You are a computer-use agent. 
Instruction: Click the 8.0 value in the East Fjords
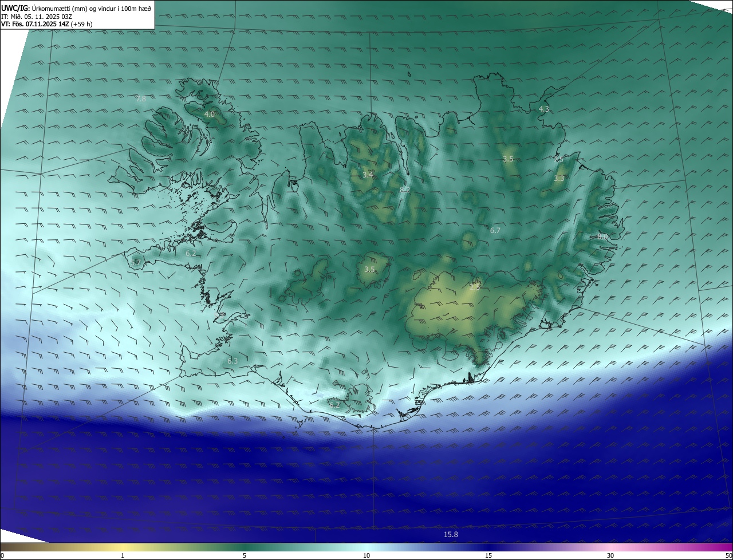[602, 236]
